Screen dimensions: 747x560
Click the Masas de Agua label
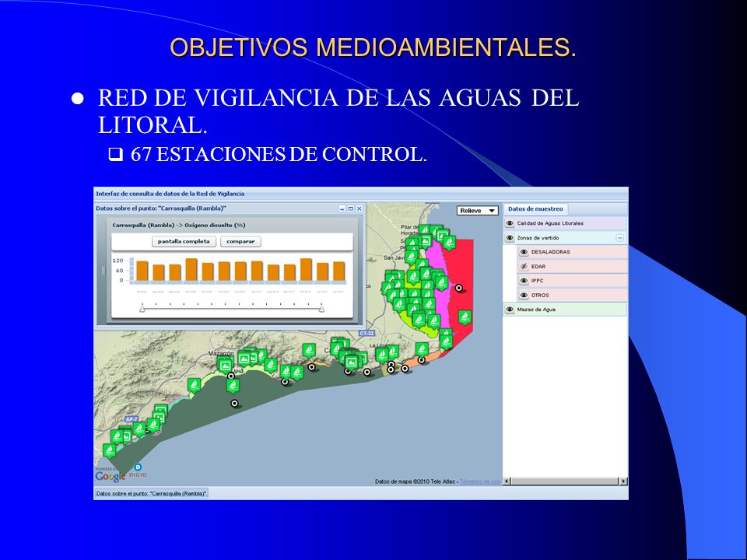[x=536, y=310]
